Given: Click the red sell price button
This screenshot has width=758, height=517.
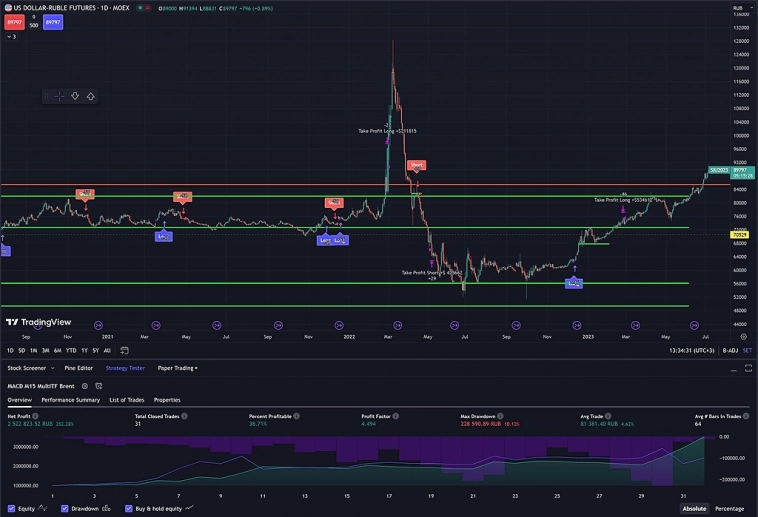Looking at the screenshot, I should [x=14, y=23].
